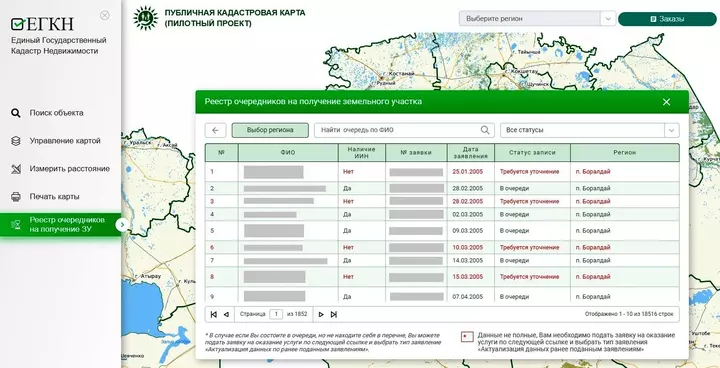Viewport: 720px width, 368px height.
Task: Go back with the left arrow button
Action: point(215,130)
